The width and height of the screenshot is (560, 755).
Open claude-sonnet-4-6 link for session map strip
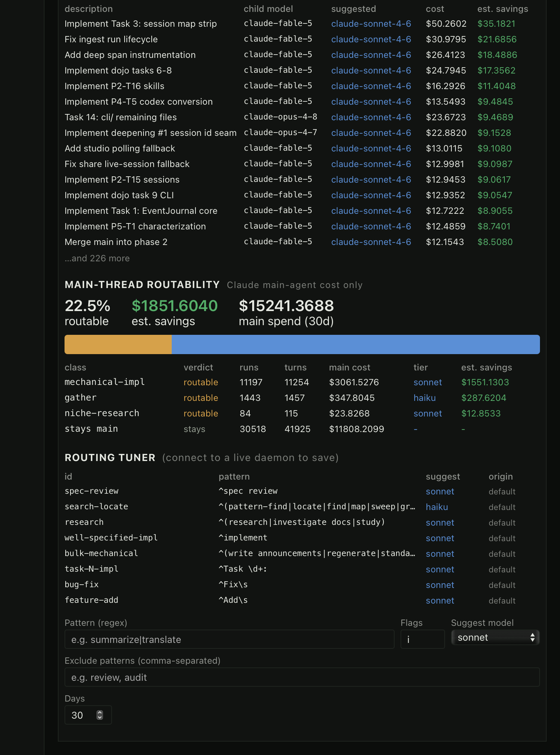click(x=371, y=24)
